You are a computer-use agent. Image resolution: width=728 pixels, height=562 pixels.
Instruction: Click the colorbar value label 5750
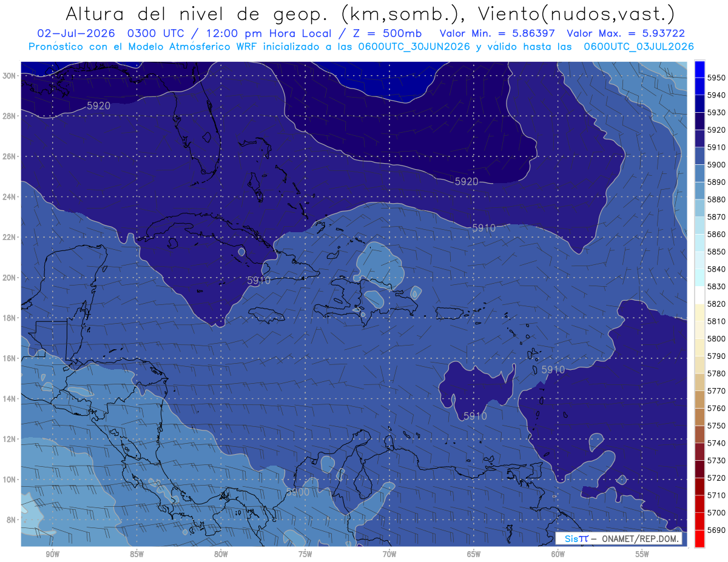(x=716, y=426)
